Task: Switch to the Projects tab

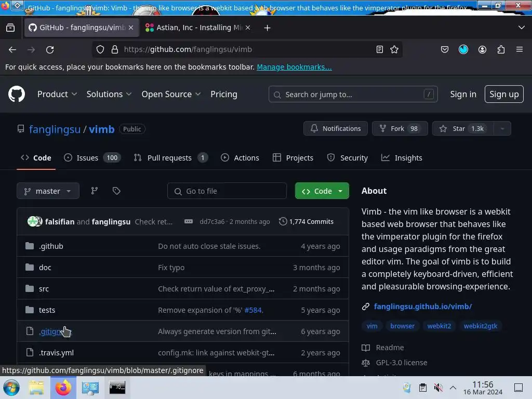Action: 293,158
